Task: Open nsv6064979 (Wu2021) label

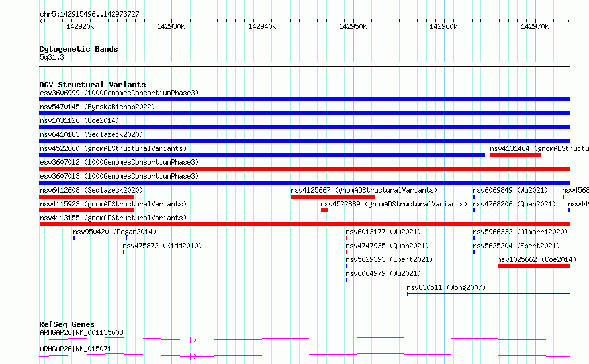Action: pos(383,273)
